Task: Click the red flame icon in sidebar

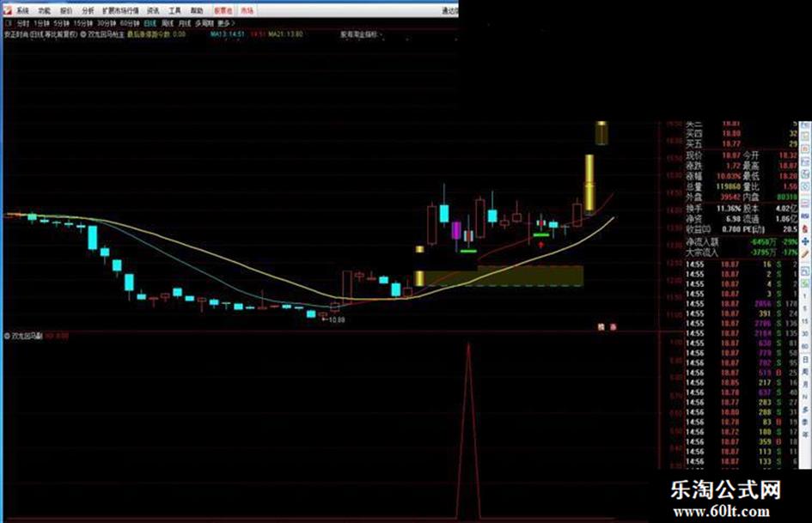Action: coord(805,229)
